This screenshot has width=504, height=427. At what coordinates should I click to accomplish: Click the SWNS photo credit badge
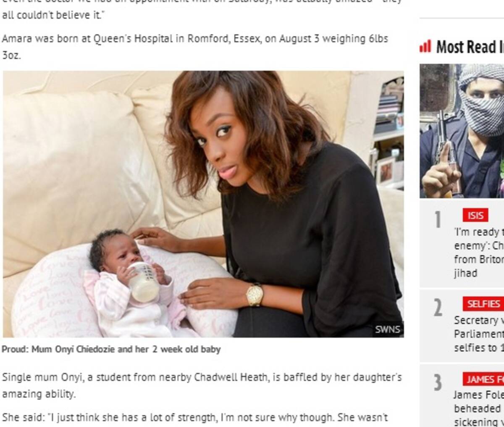[388, 329]
